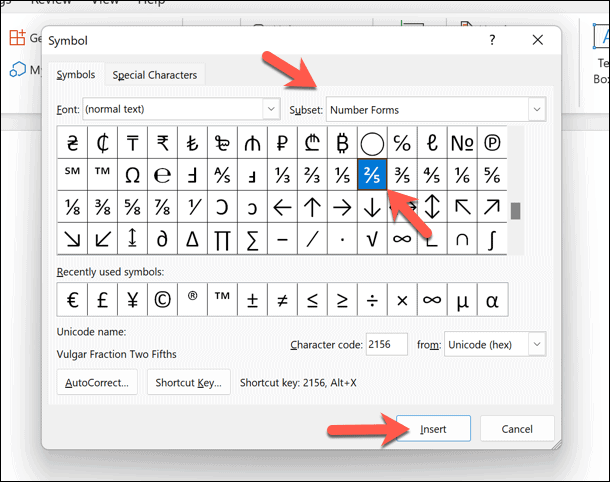The height and width of the screenshot is (482, 610).
Task: Open the Font dropdown list
Action: coord(271,109)
